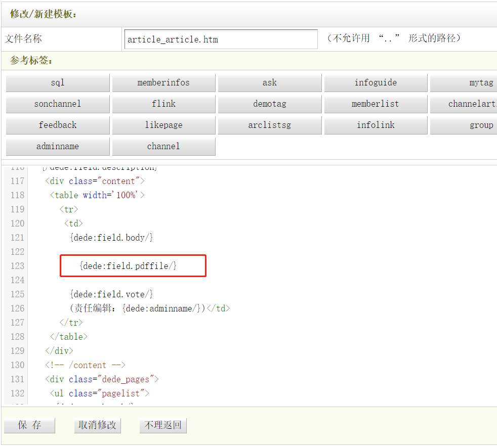Viewport: 497px width, 448px height.
Task: Click the file name input field
Action: 220,39
